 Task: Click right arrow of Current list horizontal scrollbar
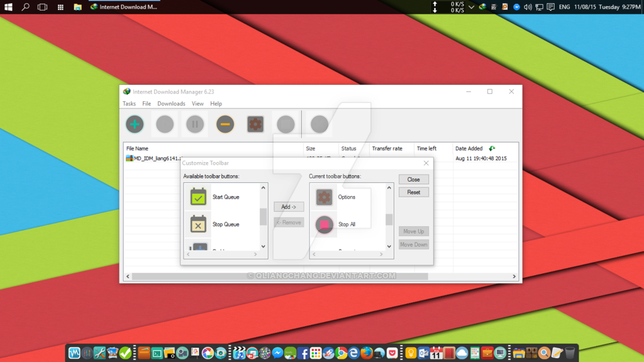(x=381, y=255)
